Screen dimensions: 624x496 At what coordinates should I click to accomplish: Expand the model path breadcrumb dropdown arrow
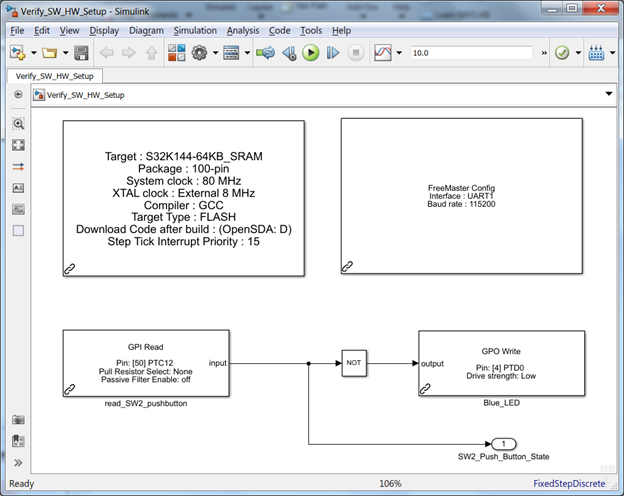point(608,94)
